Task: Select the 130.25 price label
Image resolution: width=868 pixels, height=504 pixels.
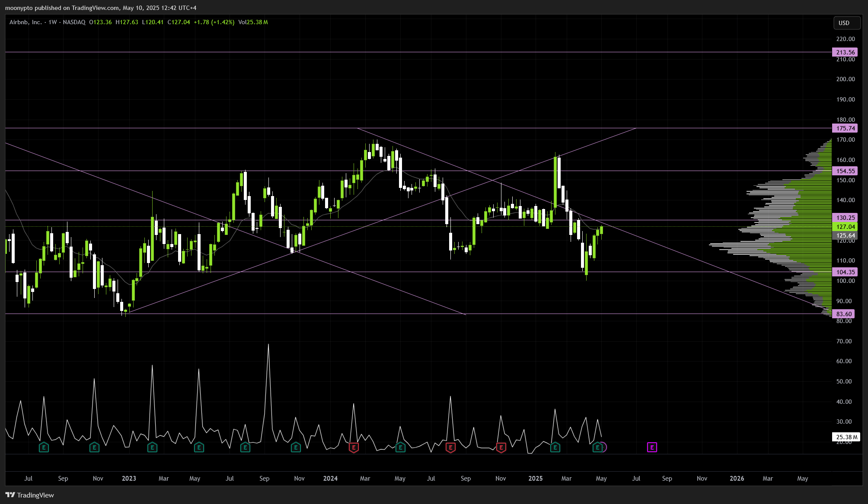Action: click(x=845, y=218)
